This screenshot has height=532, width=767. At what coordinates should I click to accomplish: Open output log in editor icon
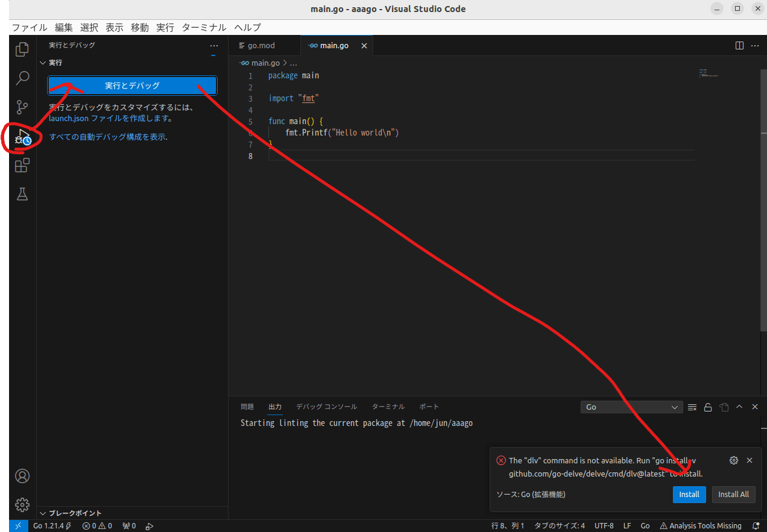724,407
